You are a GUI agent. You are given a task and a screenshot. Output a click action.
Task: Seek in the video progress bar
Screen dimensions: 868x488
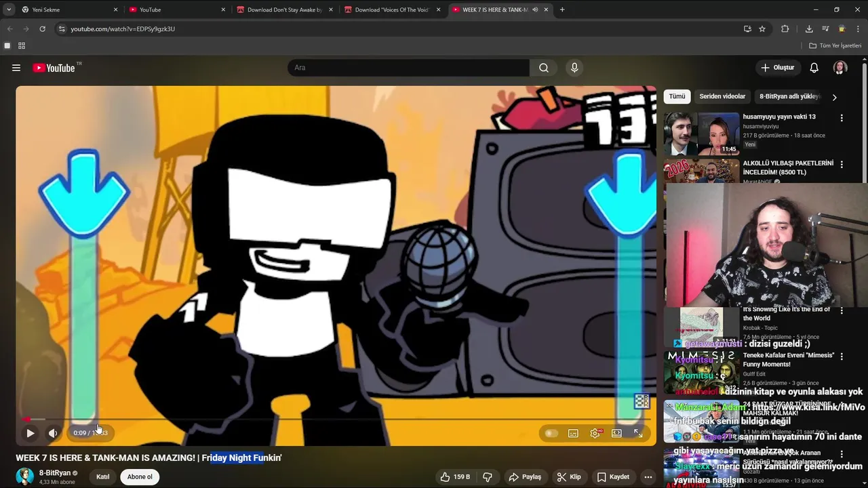point(336,420)
